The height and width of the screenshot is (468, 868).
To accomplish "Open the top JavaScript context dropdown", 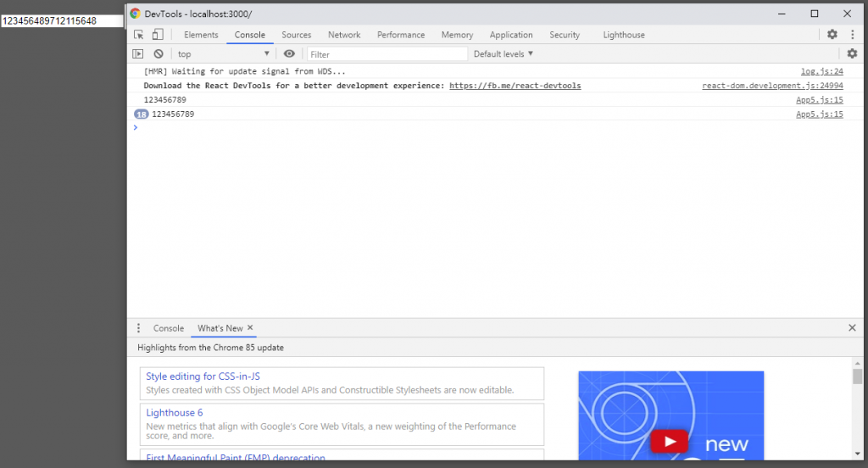I will pos(223,53).
